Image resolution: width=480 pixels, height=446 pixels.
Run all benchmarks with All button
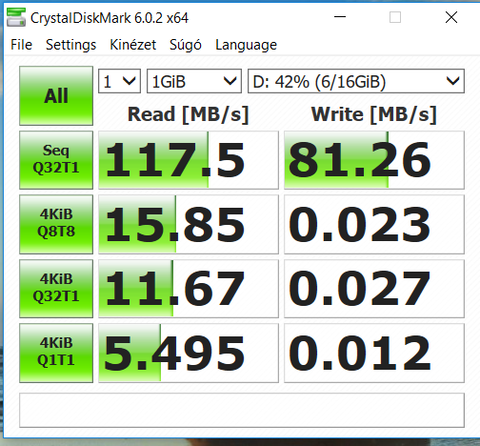[56, 96]
